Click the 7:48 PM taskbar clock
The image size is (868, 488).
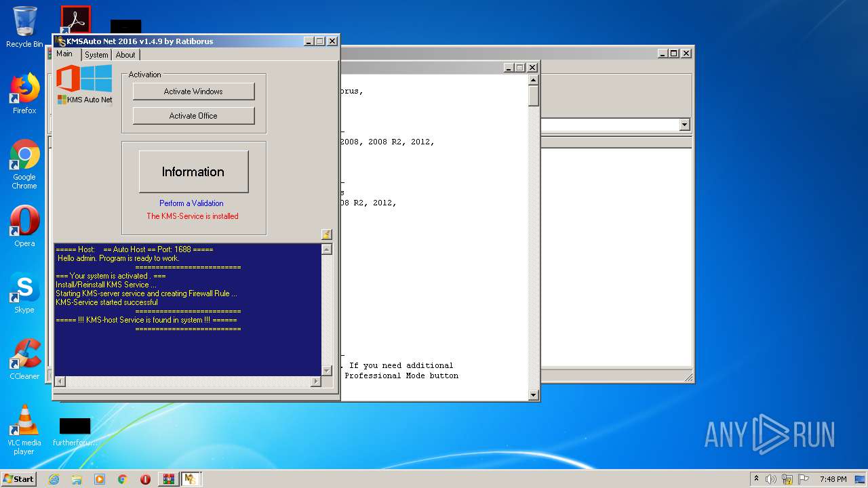click(x=833, y=479)
